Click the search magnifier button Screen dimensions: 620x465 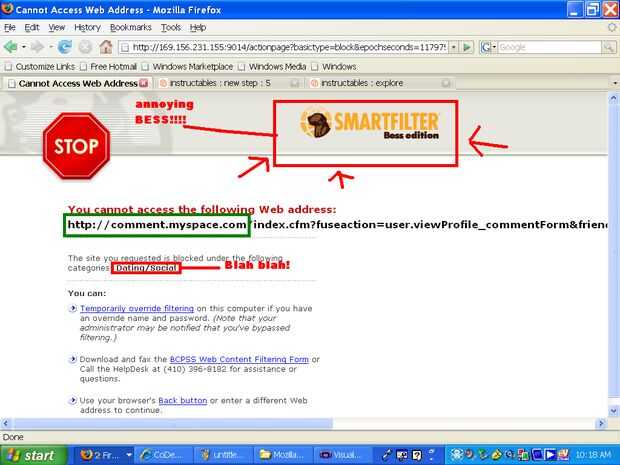click(x=608, y=47)
